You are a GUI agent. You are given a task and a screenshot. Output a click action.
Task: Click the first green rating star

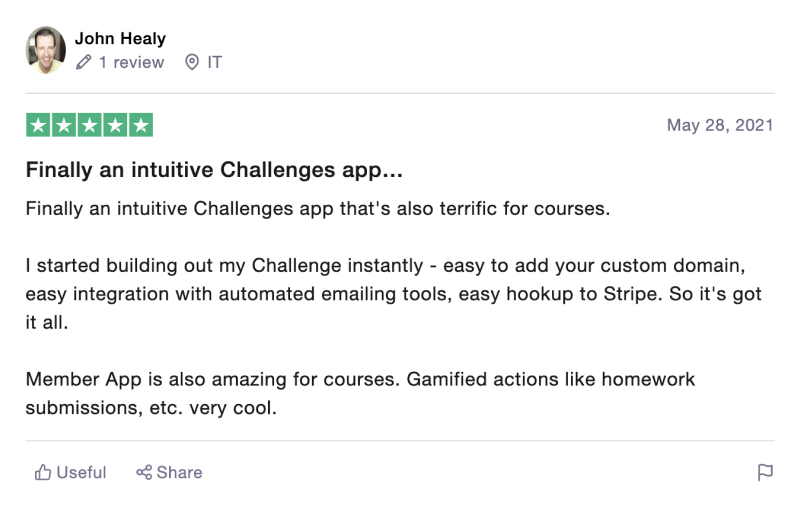pos(38,125)
